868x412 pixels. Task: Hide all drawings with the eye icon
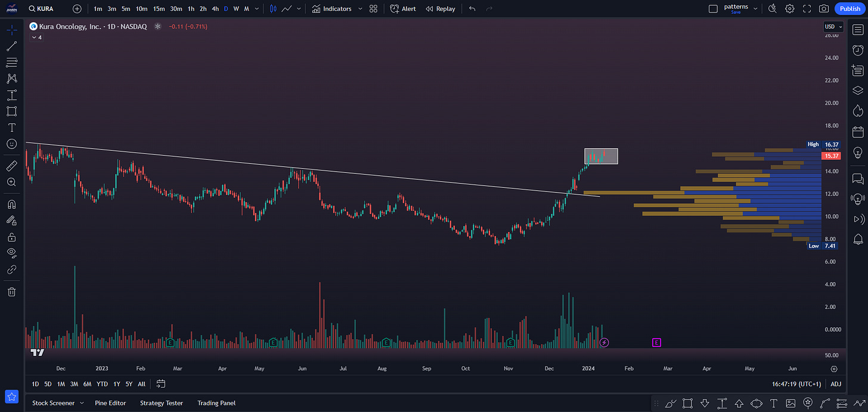(x=12, y=253)
